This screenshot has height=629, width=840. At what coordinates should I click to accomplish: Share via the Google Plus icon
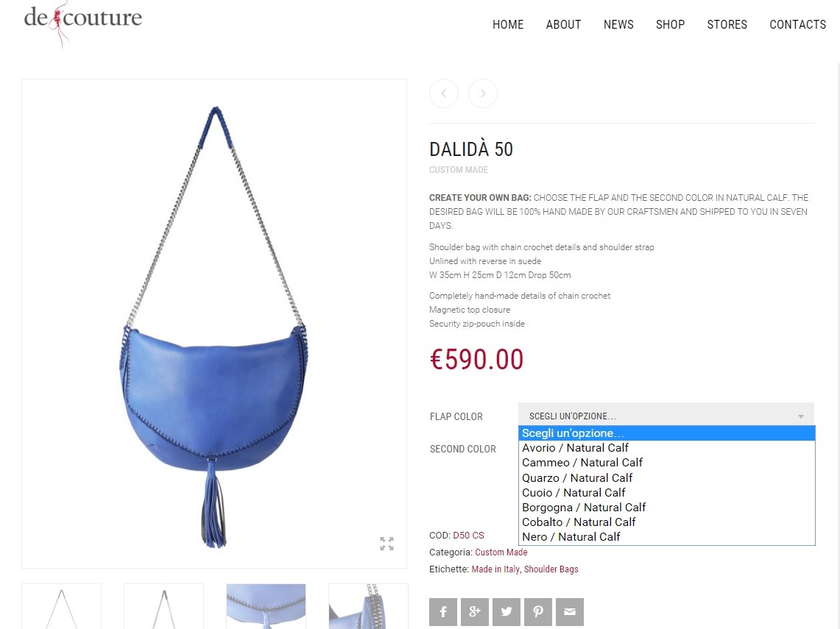[475, 612]
